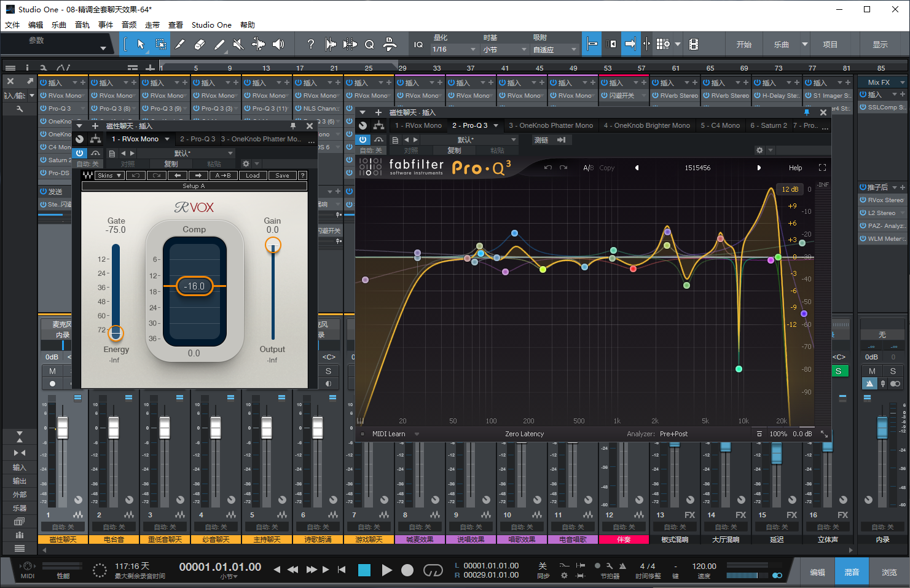This screenshot has width=910, height=588.
Task: Click the full-screen icon in Pro-Q3 header
Action: coord(822,167)
